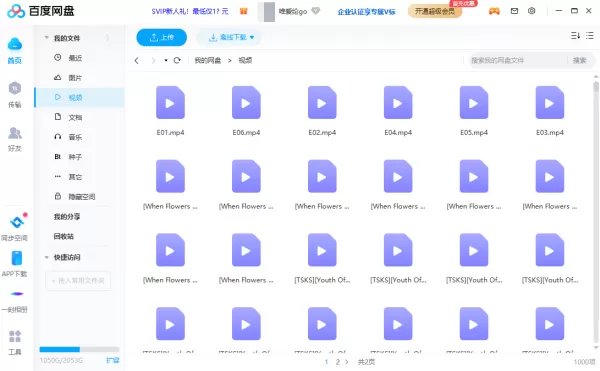Click 拖入常用文件夹 drop box
The height and width of the screenshot is (371, 600).
pos(78,281)
